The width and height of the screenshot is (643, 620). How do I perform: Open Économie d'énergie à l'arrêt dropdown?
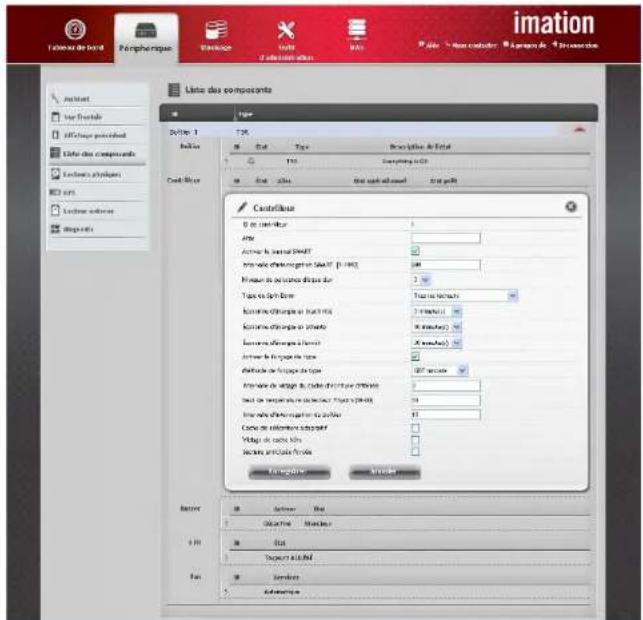pyautogui.click(x=437, y=342)
